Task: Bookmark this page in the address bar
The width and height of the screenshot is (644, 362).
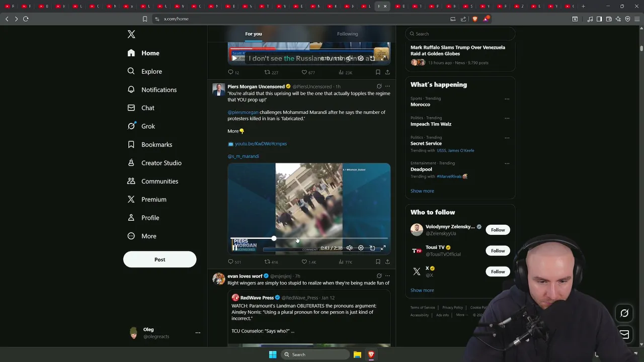Action: (145, 19)
